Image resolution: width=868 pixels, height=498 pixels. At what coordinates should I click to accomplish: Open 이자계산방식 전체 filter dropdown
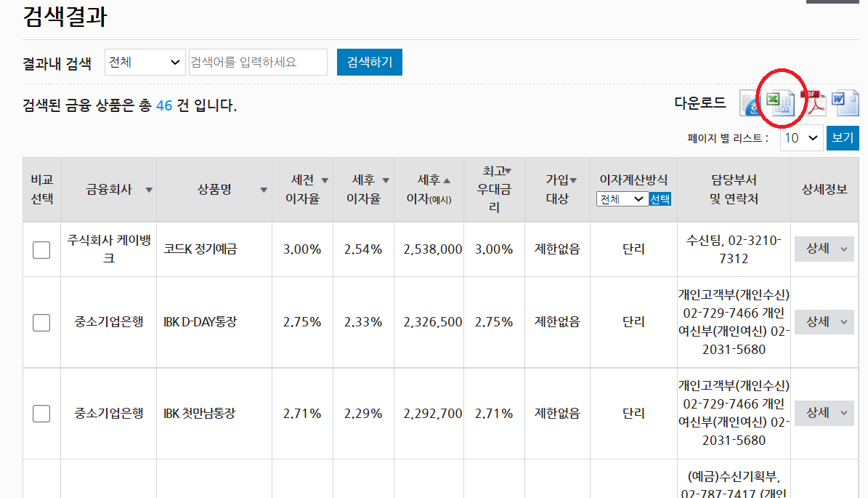click(x=622, y=199)
